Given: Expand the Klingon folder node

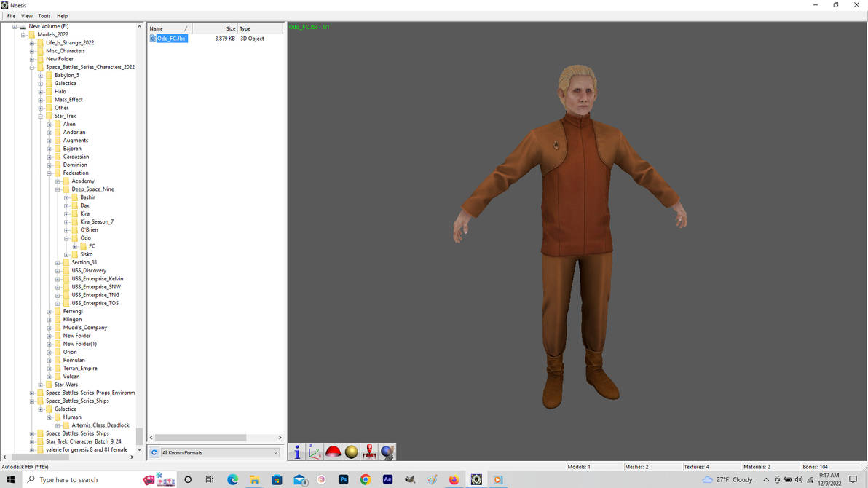Looking at the screenshot, I should [50, 320].
